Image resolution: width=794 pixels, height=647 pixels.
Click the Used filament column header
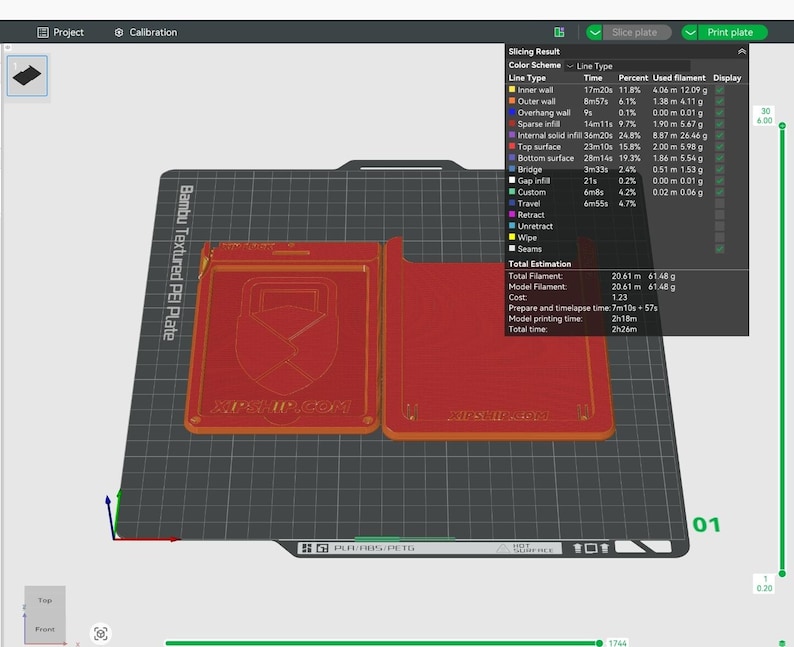coord(679,78)
